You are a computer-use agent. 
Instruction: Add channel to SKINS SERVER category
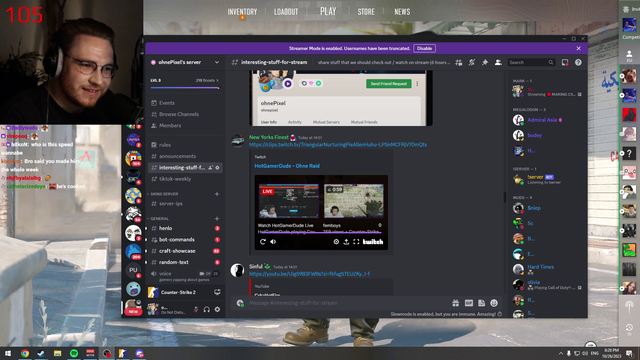click(217, 194)
